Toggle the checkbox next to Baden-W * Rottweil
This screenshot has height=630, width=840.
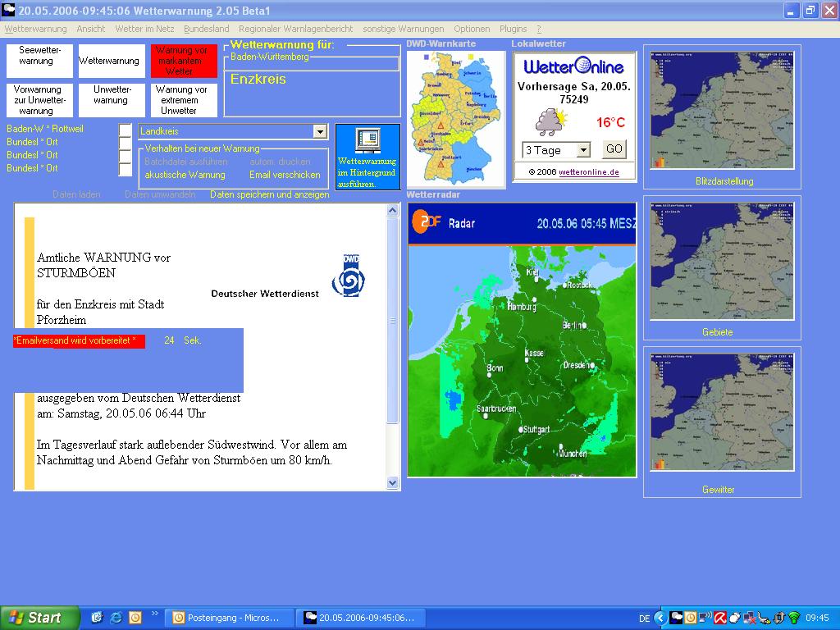coord(125,130)
